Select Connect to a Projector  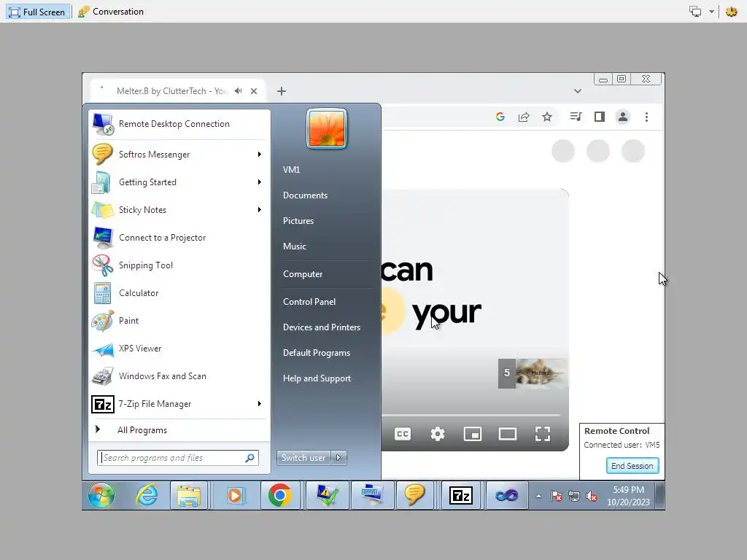179,237
